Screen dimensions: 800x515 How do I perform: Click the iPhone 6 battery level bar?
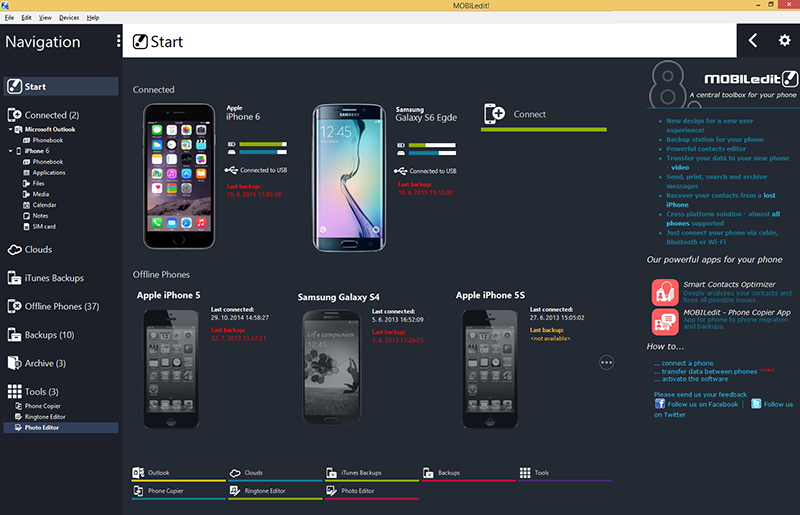[263, 144]
